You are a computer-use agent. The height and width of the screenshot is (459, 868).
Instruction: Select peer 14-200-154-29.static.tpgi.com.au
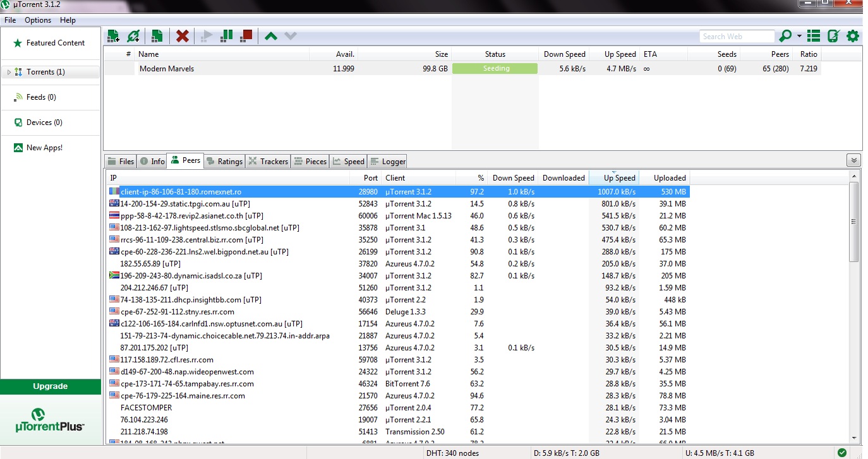pyautogui.click(x=398, y=203)
